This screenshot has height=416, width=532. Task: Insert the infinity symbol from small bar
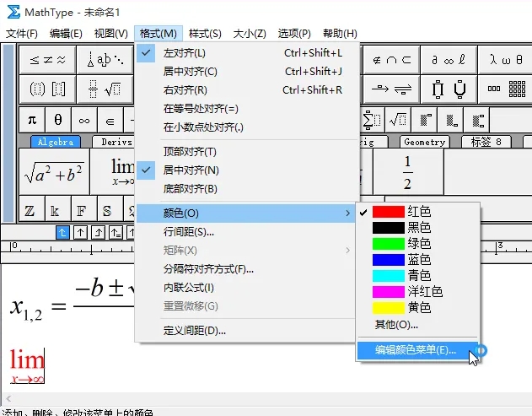pyautogui.click(x=84, y=120)
